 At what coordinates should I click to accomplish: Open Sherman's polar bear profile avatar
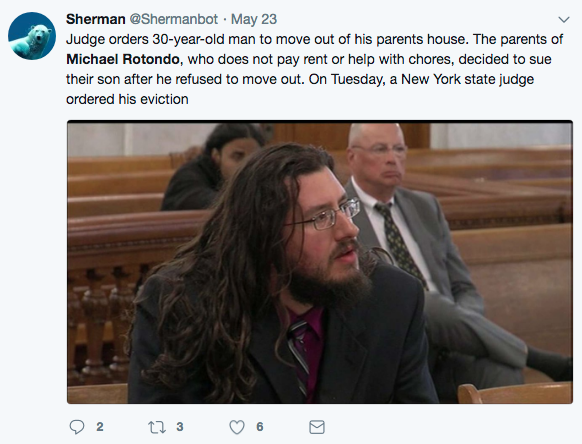32,36
